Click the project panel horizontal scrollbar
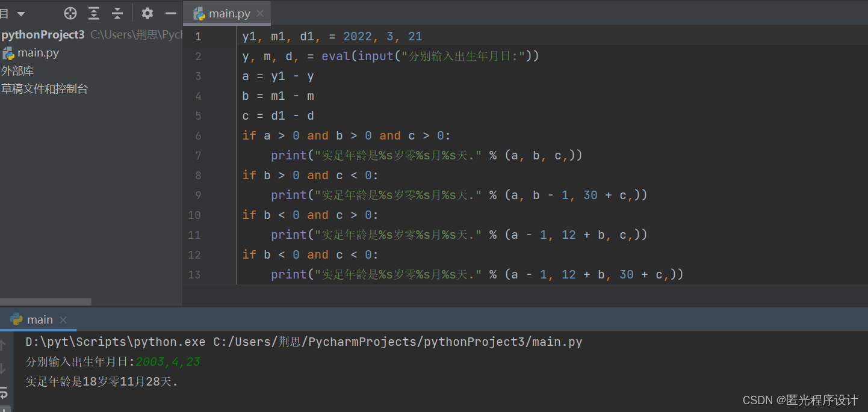This screenshot has height=412, width=868. tap(46, 301)
